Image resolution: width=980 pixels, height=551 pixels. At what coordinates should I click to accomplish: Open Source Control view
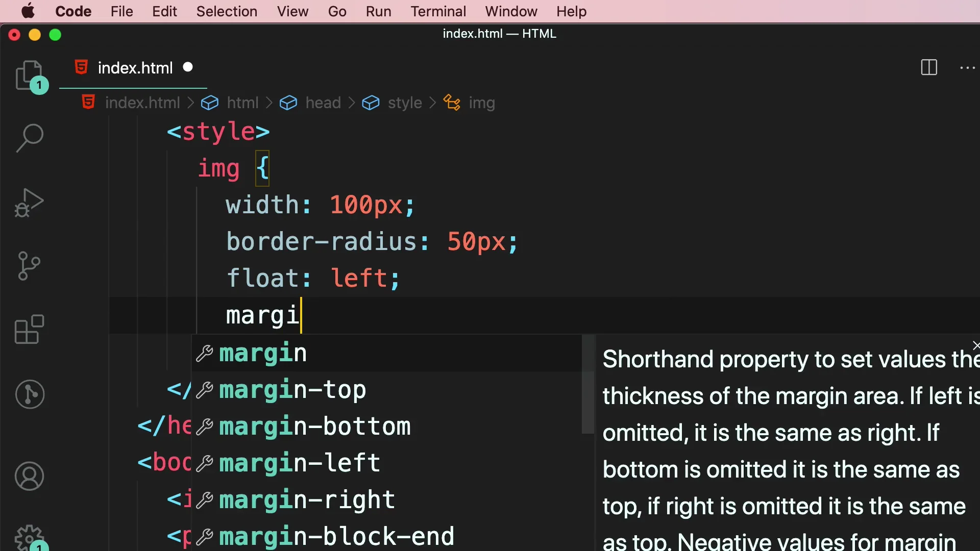pos(29,265)
